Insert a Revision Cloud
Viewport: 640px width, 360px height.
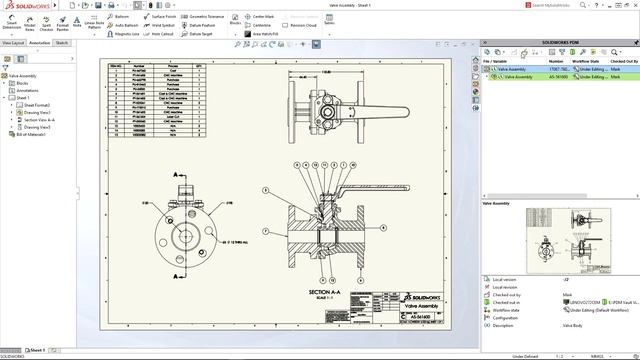tap(299, 25)
